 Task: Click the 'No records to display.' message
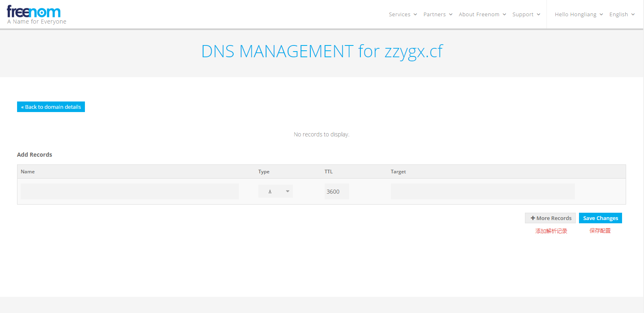coord(321,134)
